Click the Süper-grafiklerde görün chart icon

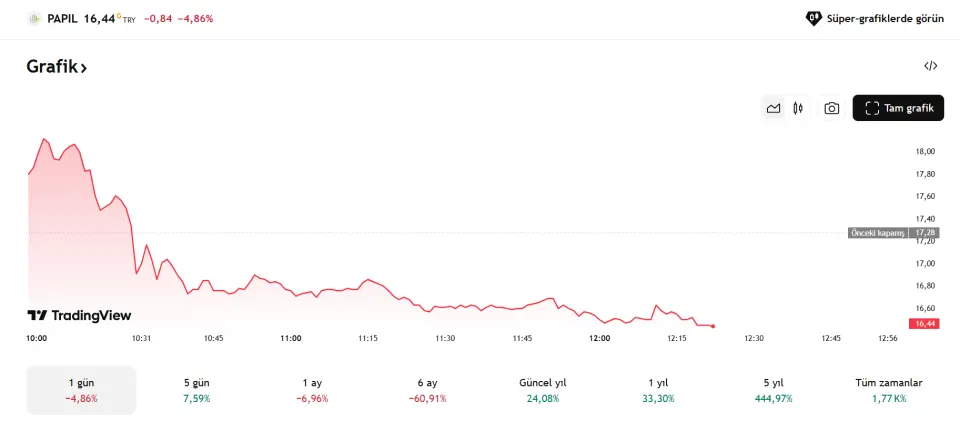pos(814,18)
